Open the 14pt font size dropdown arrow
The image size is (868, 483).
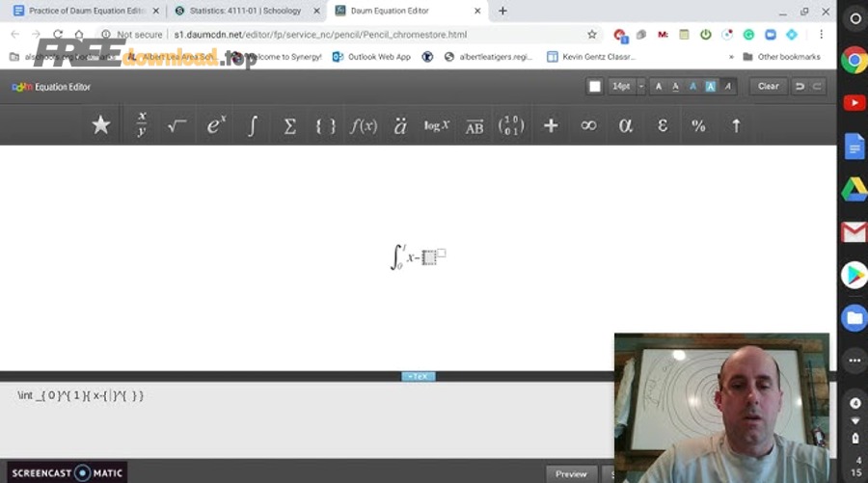[x=641, y=87]
